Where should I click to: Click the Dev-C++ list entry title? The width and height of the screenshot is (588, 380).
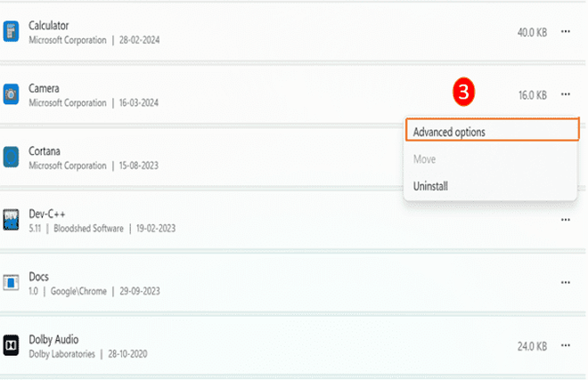pos(47,214)
